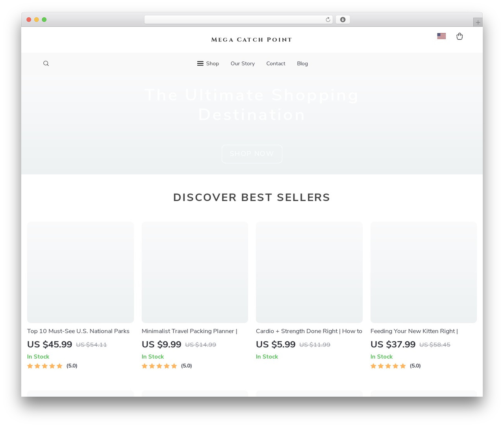Click the US $9.99 price
504x427 pixels.
point(161,344)
